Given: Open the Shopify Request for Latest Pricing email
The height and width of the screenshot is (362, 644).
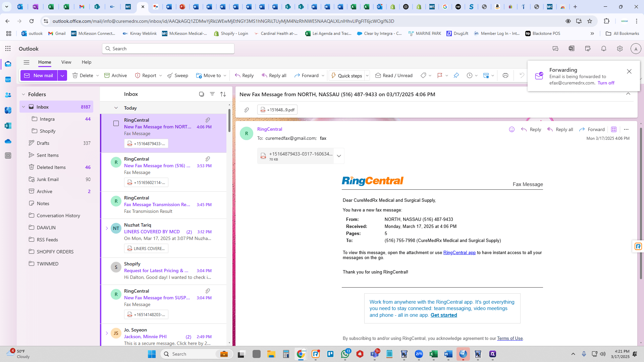Looking at the screenshot, I should (x=164, y=271).
